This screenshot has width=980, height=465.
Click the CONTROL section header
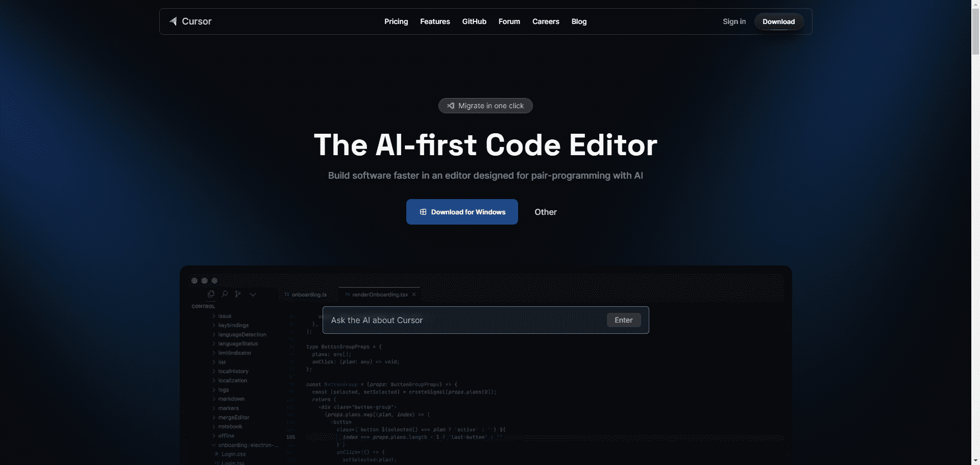203,306
